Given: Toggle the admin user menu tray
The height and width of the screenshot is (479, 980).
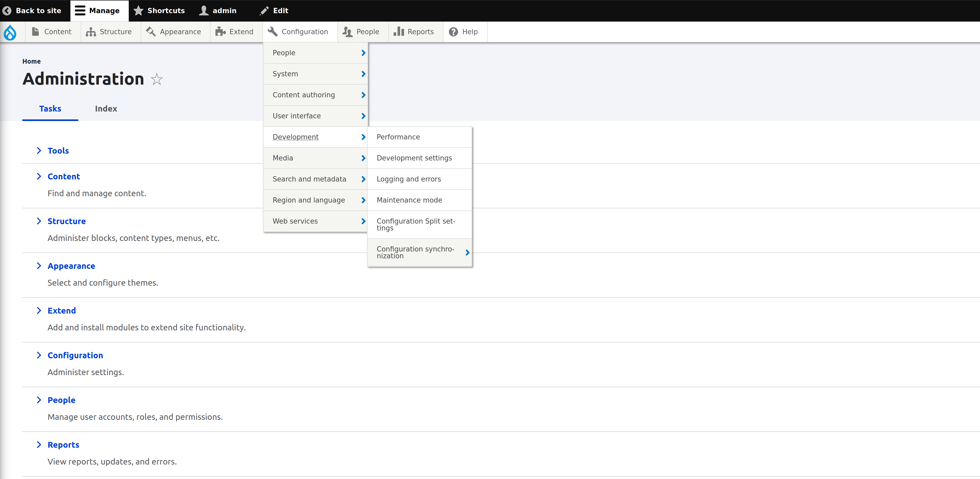Looking at the screenshot, I should [x=218, y=11].
